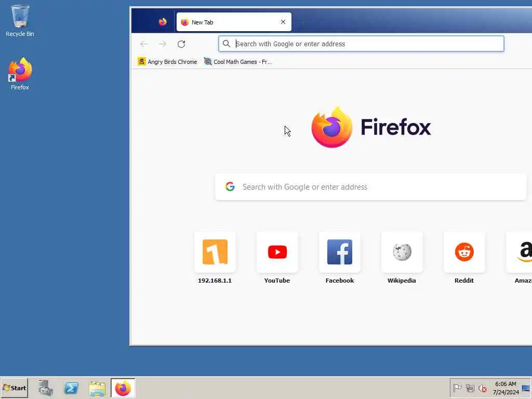Open the Recycle Bin desktop icon

coord(20,20)
